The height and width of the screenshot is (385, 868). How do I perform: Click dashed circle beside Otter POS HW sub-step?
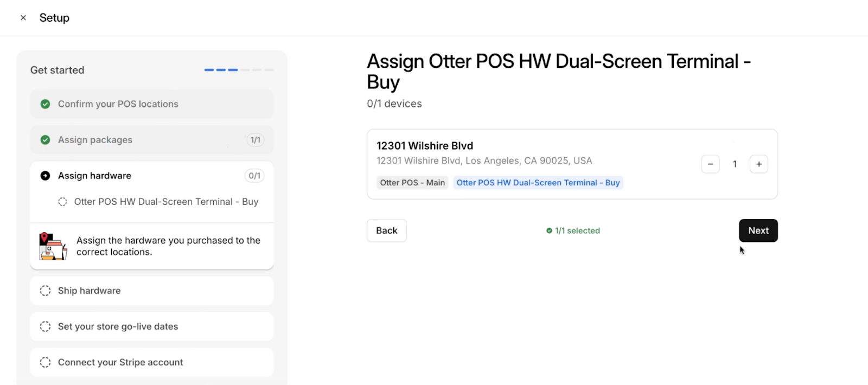tap(62, 202)
